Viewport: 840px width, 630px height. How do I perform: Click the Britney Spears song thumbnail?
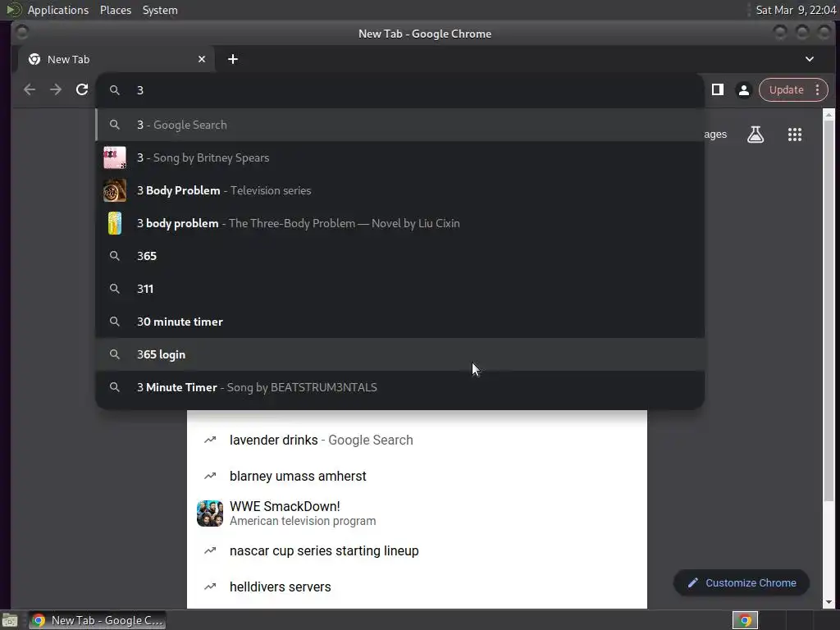coord(115,157)
